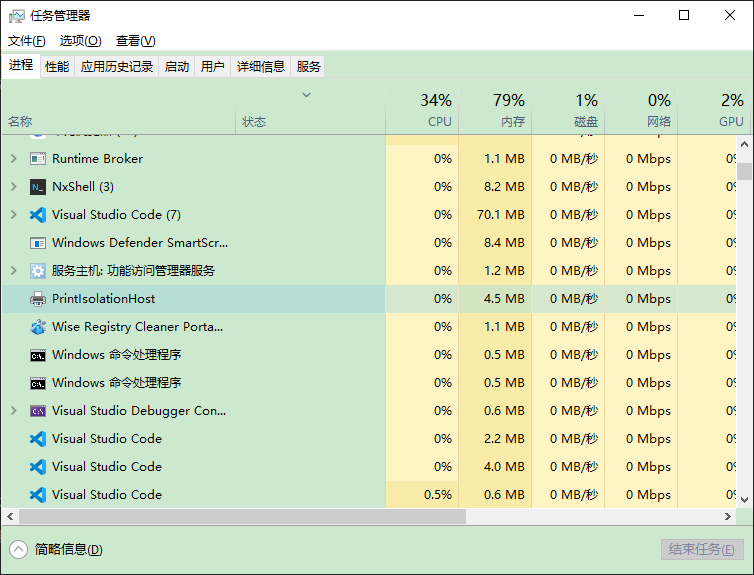This screenshot has width=754, height=575.
Task: Select the PrintIsolationHost process name
Action: 103,299
